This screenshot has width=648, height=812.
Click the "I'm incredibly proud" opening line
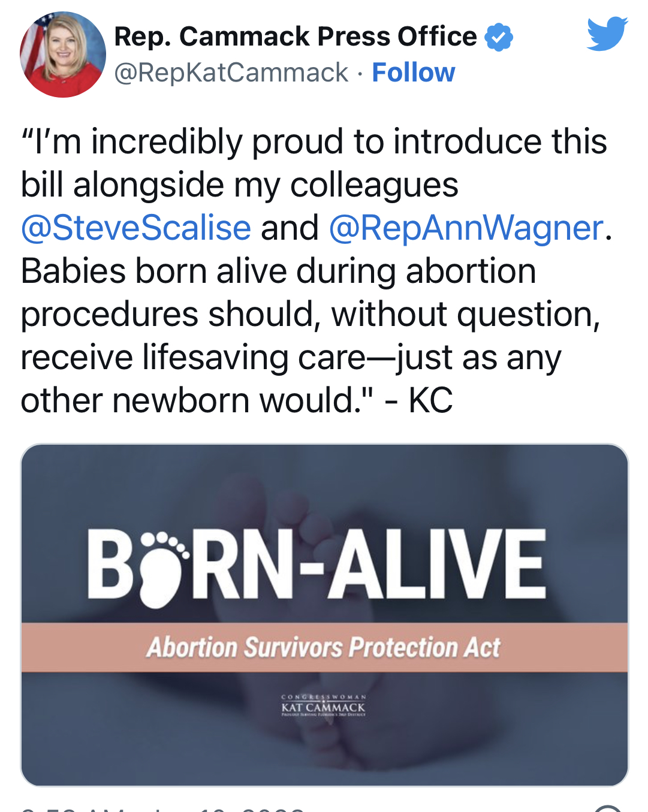pyautogui.click(x=314, y=141)
